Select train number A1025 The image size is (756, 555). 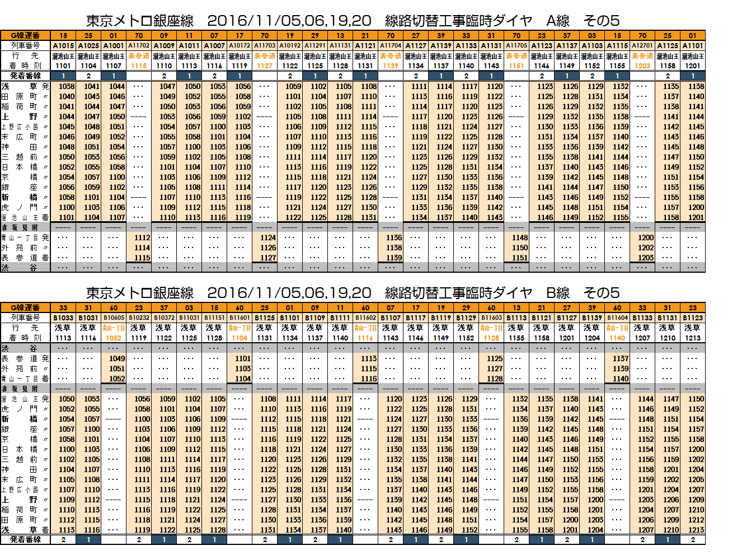click(x=88, y=45)
